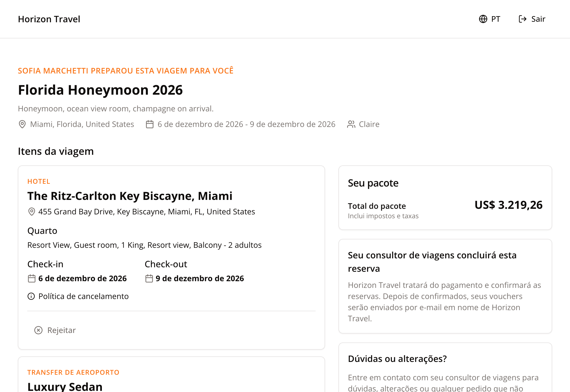Click the TRANSFER DE AEROPORTO label
Viewport: 570px width, 392px height.
pyautogui.click(x=73, y=373)
